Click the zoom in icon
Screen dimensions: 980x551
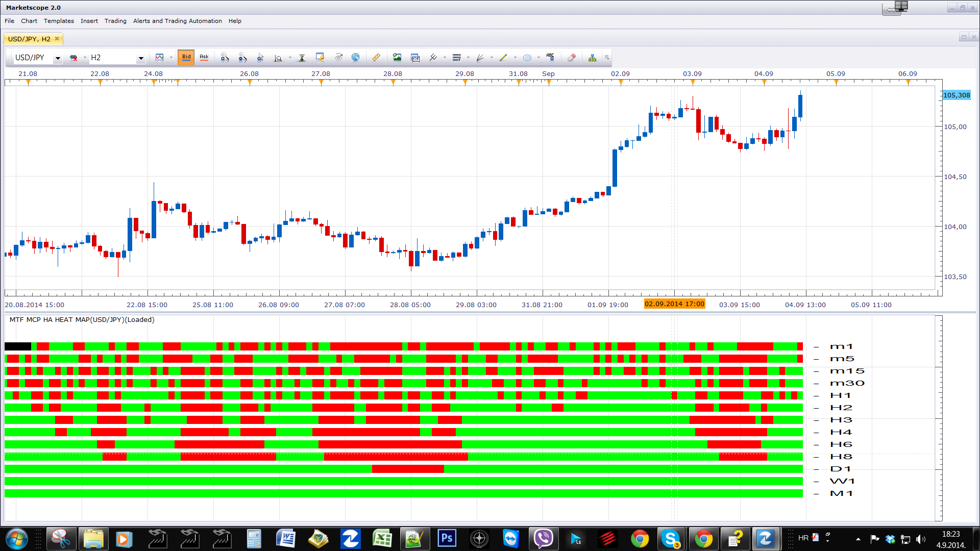(225, 58)
